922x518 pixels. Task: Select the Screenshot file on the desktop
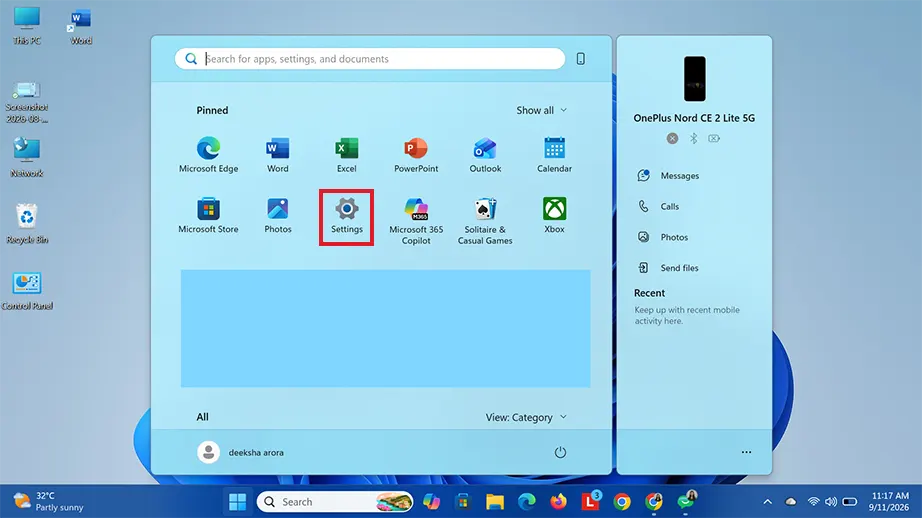tap(27, 102)
